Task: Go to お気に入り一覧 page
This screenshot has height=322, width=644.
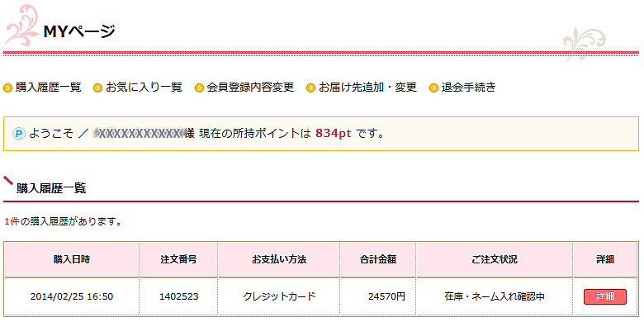Action: (x=144, y=88)
